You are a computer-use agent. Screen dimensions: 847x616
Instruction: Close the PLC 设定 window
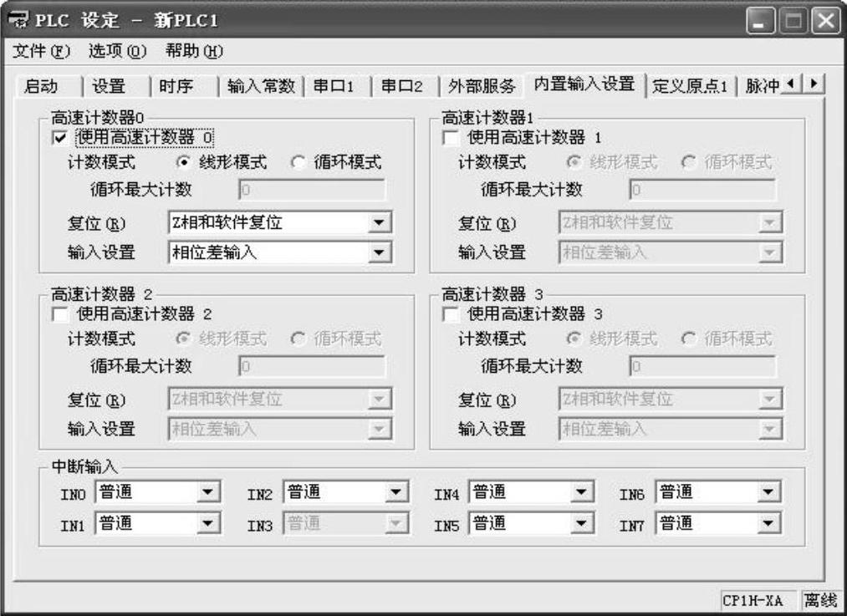pos(826,21)
